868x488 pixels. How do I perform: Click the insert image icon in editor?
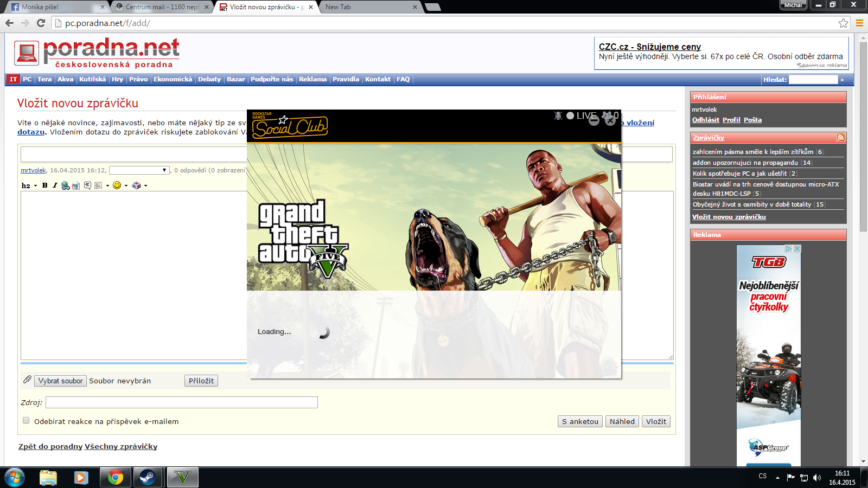point(75,185)
